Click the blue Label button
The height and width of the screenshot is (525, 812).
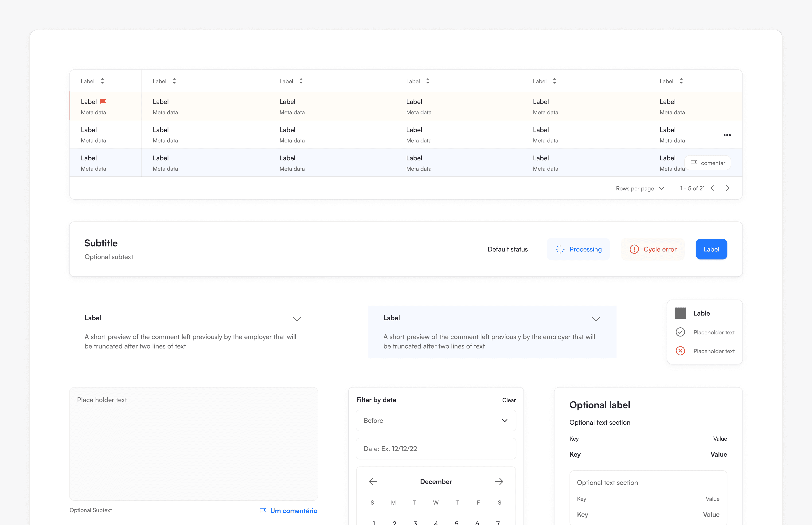(711, 249)
